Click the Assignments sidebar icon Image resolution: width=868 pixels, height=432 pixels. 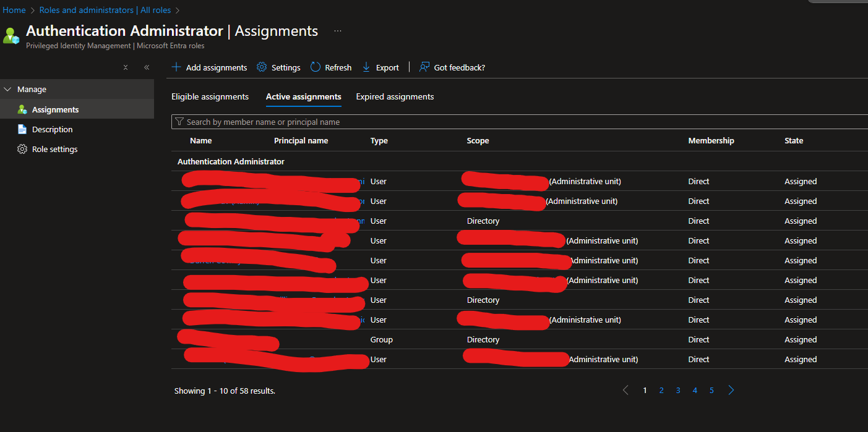pos(22,109)
